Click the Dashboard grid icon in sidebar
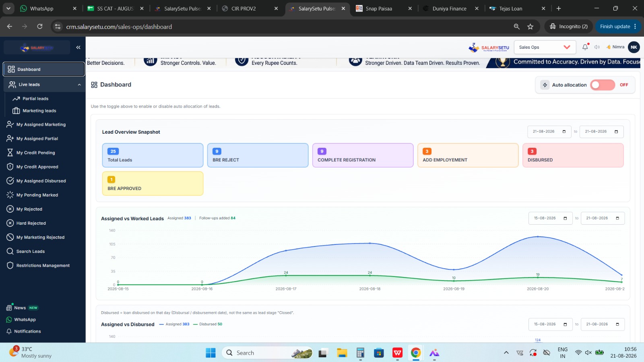 tap(11, 69)
